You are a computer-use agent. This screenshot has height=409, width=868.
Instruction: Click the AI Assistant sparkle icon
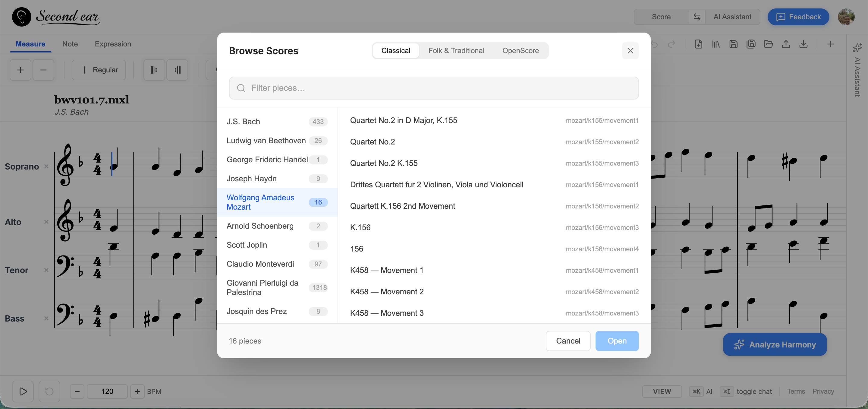[x=858, y=48]
